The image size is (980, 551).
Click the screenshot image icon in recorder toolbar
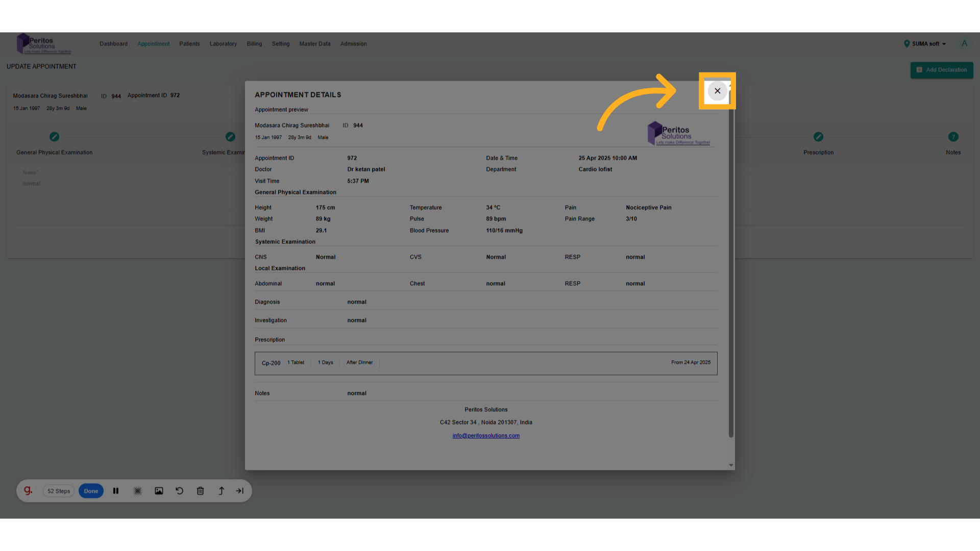pyautogui.click(x=159, y=491)
